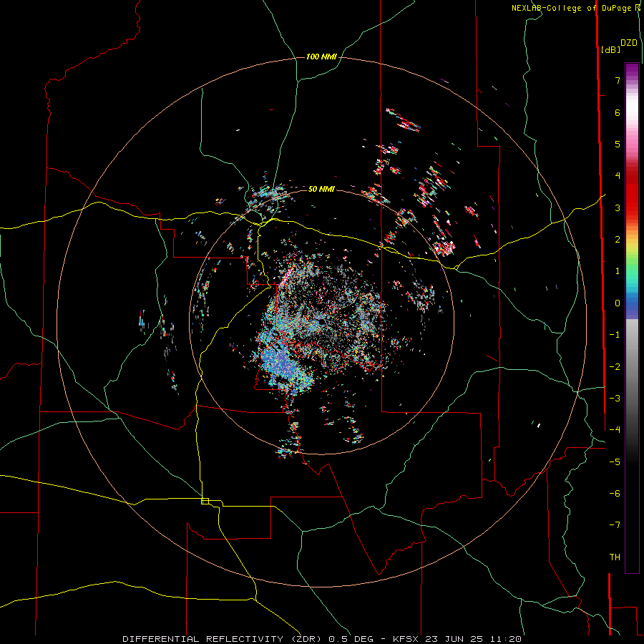Click the 0.5 DEG elevation angle text
644x644 pixels.
(x=351, y=639)
